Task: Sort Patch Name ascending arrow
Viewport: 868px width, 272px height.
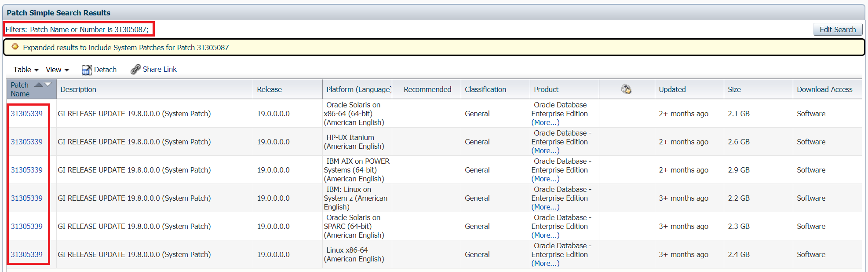Action: pyautogui.click(x=39, y=85)
